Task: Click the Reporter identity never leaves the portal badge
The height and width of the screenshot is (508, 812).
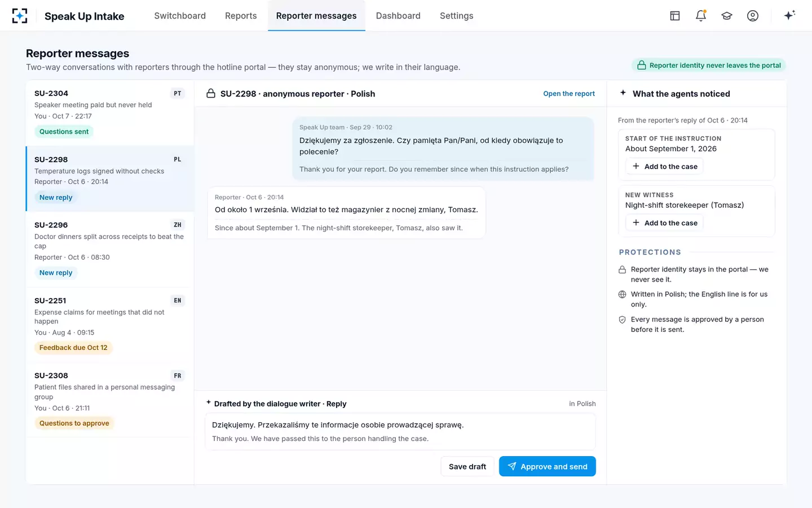Action: tap(709, 65)
